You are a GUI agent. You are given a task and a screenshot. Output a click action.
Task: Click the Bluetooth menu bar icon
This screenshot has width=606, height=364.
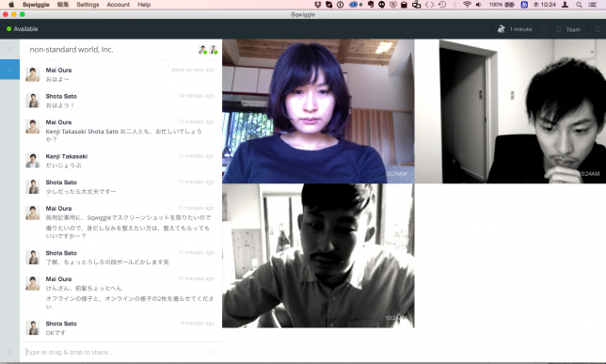[454, 5]
